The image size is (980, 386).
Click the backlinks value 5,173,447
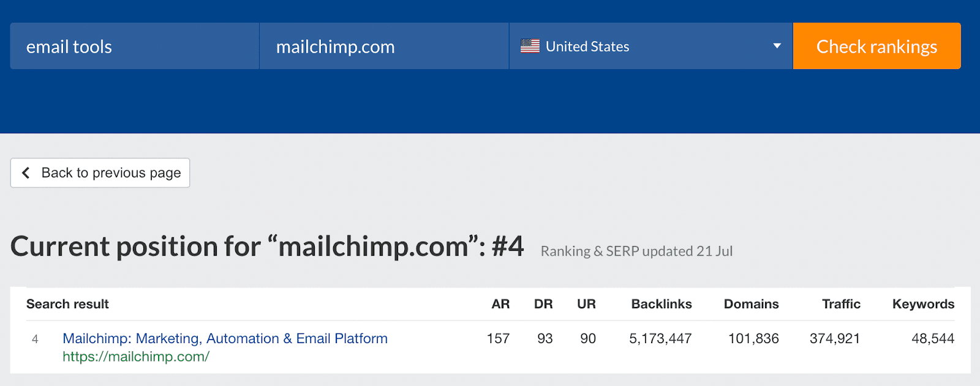660,338
